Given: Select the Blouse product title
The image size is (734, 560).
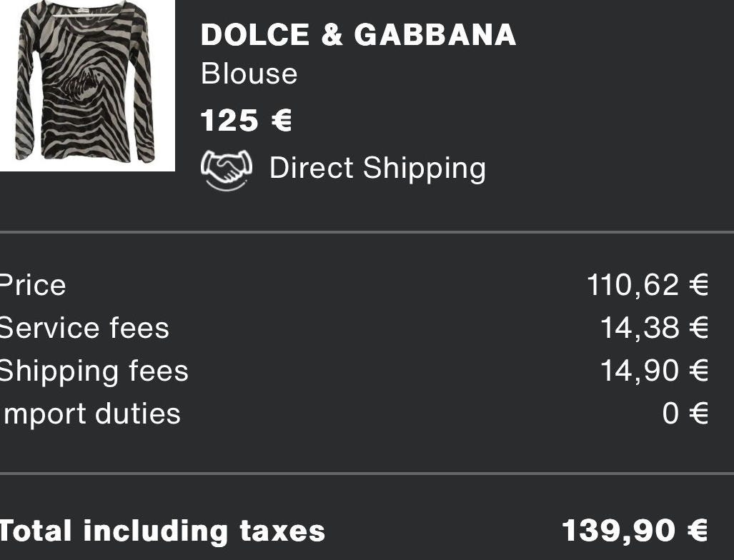Looking at the screenshot, I should coord(249,74).
